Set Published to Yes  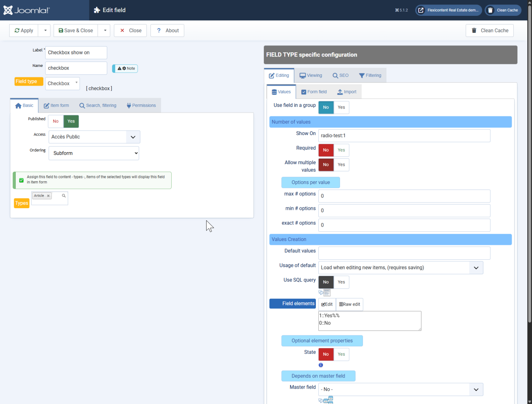click(71, 121)
